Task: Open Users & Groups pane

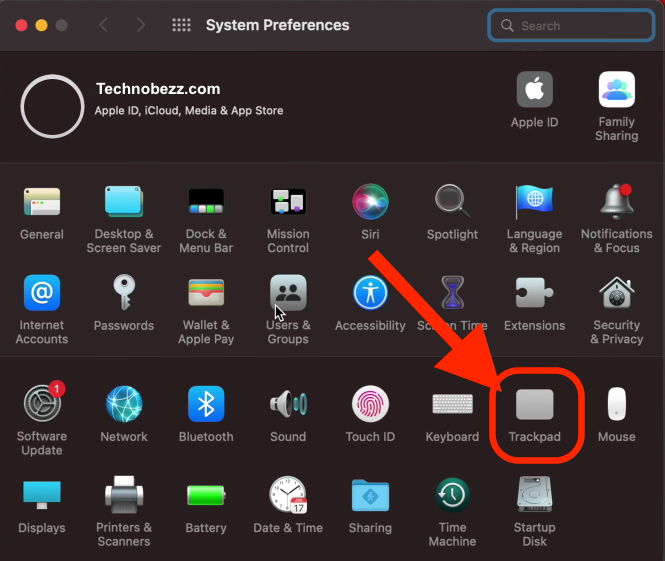Action: 288,293
